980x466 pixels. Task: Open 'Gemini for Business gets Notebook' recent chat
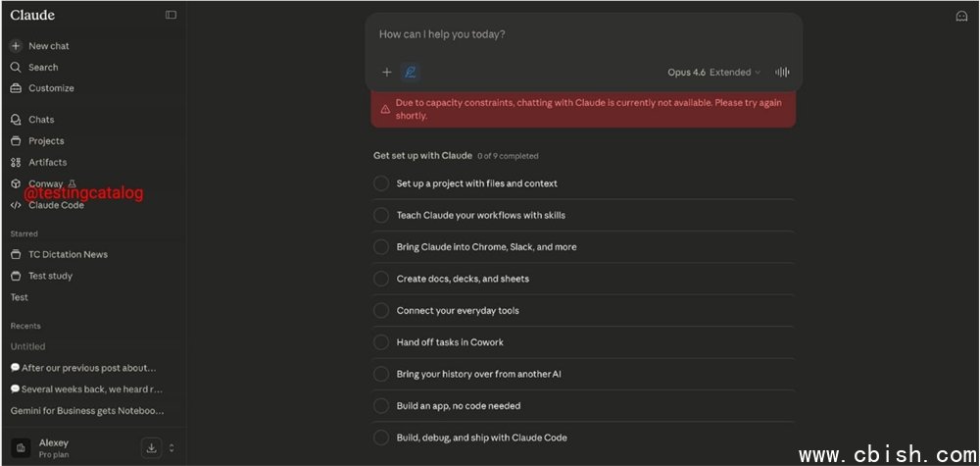86,410
